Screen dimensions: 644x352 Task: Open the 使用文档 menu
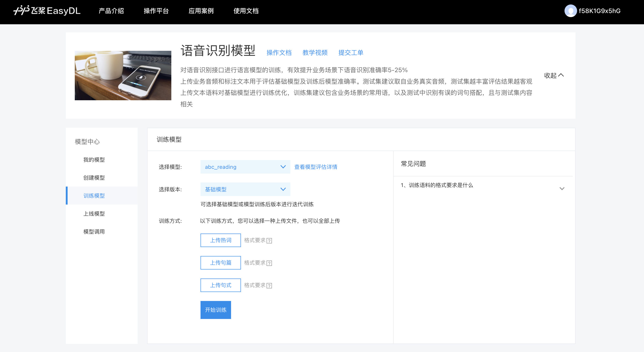246,11
